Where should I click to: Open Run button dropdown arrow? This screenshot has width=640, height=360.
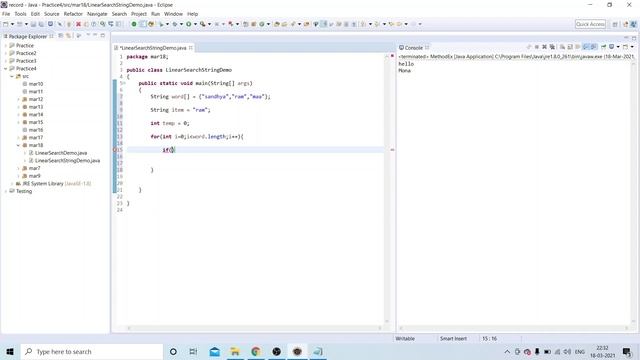(x=195, y=24)
